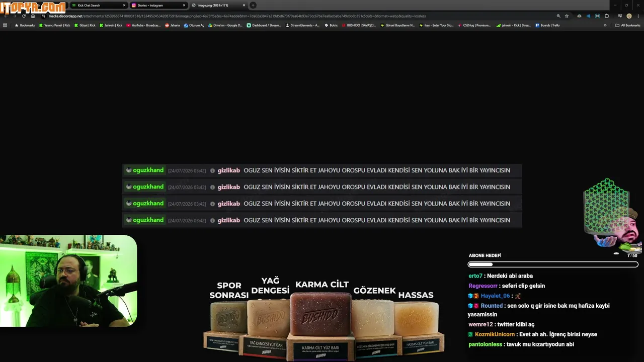Image resolution: width=644 pixels, height=362 pixels.
Task: Open the YouTube - Broadcas... bookmark
Action: coord(143,25)
